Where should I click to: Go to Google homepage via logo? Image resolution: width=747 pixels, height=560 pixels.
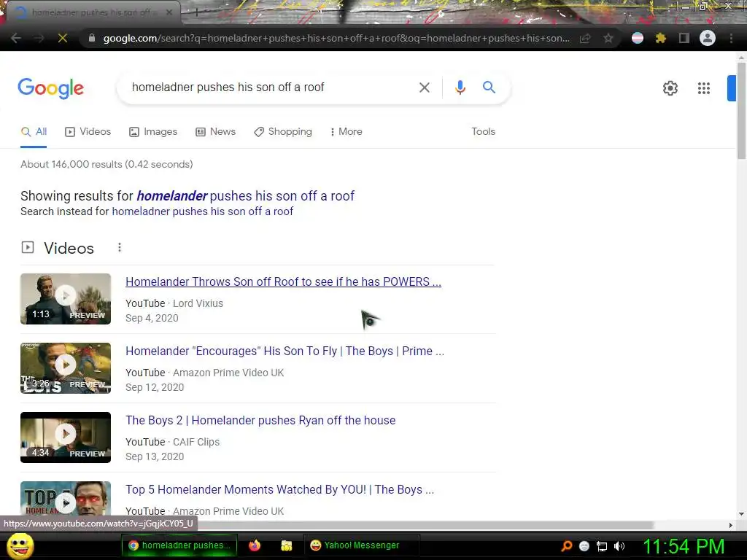pos(51,88)
